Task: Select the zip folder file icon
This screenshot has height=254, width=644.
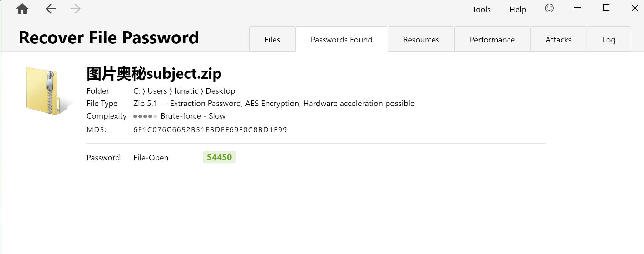Action: click(48, 90)
